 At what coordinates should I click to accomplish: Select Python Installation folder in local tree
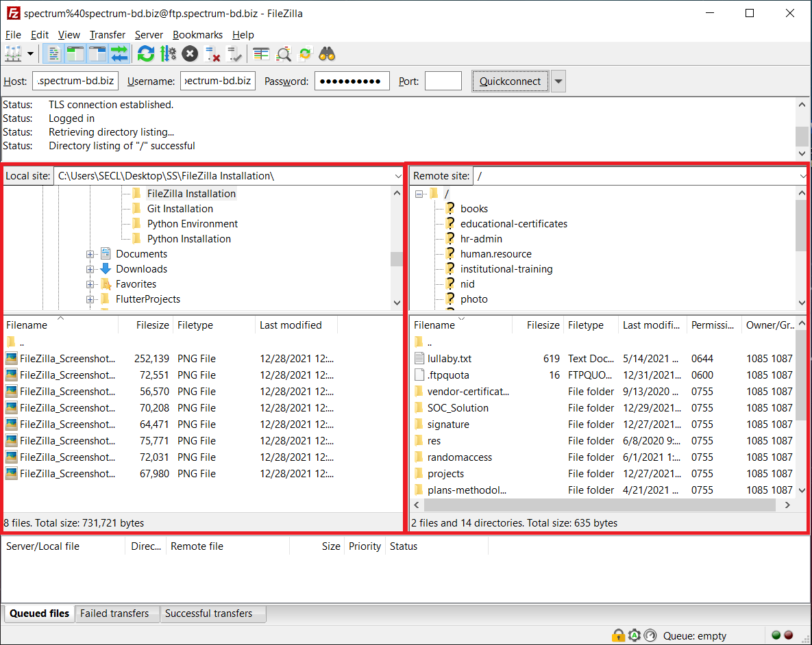188,239
